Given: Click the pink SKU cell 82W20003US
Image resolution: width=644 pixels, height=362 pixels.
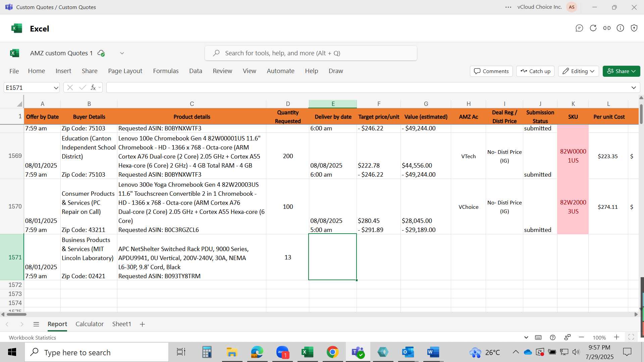Looking at the screenshot, I should [x=573, y=207].
